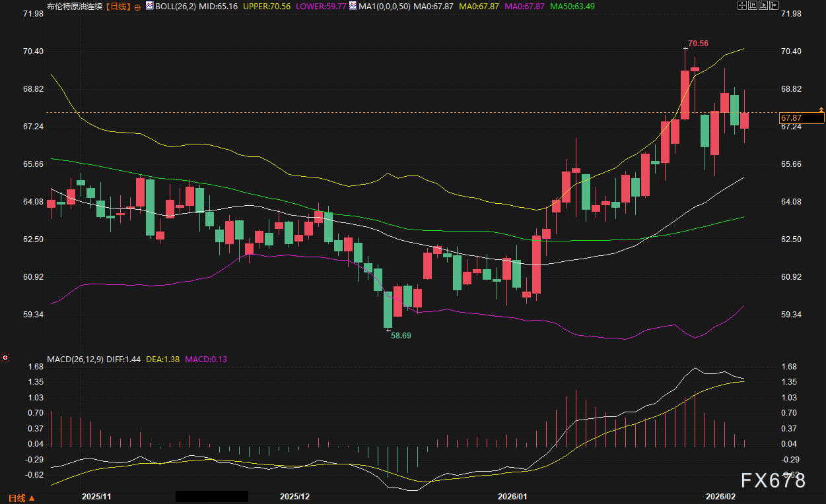This screenshot has width=826, height=504.
Task: Click the exit/export arrow icon at top right
Action: click(x=774, y=5)
